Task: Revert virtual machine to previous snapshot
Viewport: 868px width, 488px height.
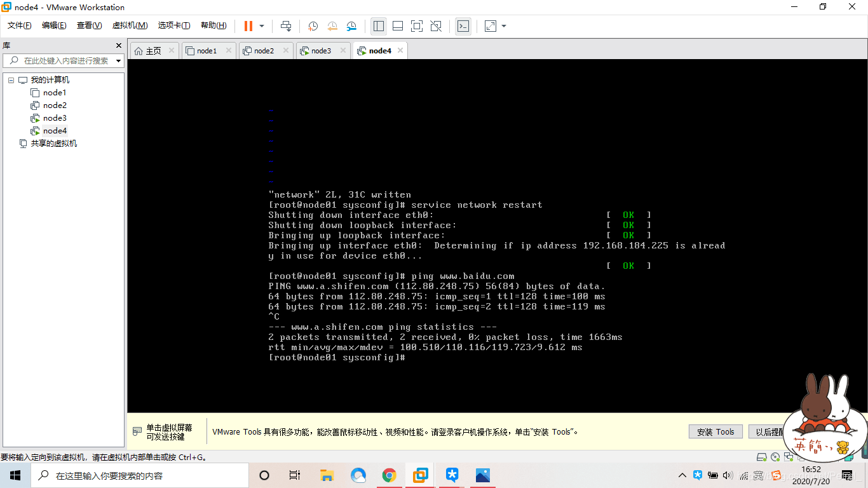Action: click(332, 26)
